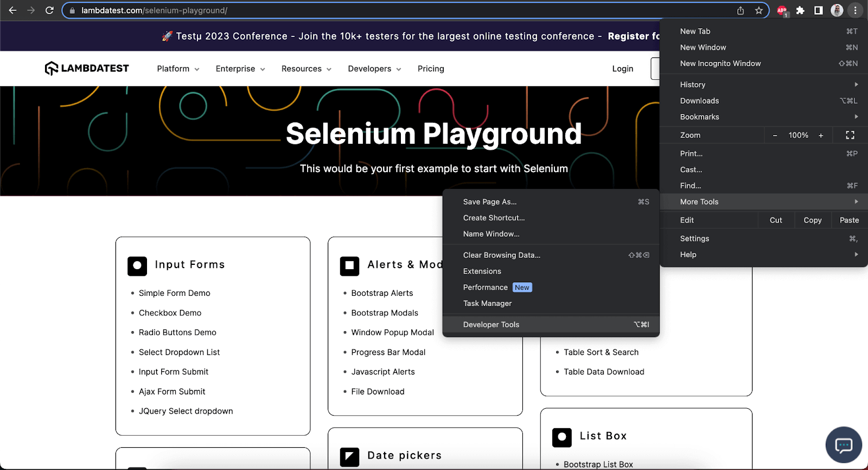Open Developer Tools
Viewport: 868px width, 470px height.
point(551,325)
